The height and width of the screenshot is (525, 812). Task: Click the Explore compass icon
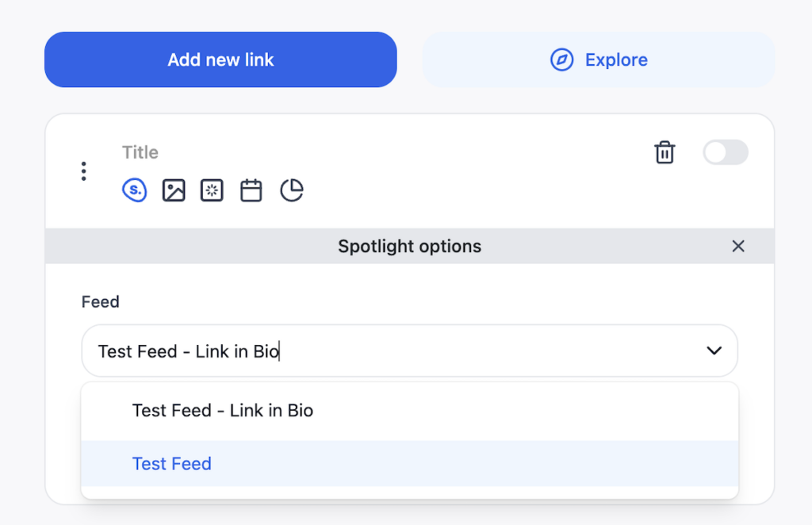click(x=562, y=59)
